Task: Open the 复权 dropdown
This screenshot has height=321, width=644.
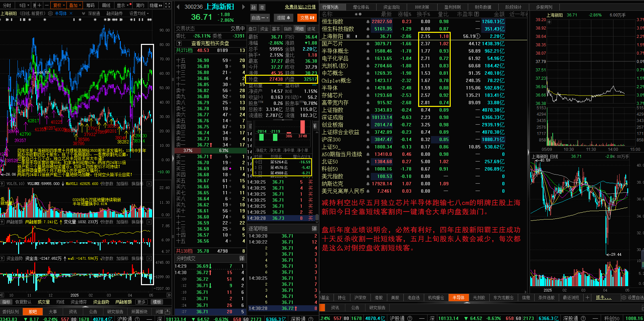Action: pos(58,5)
